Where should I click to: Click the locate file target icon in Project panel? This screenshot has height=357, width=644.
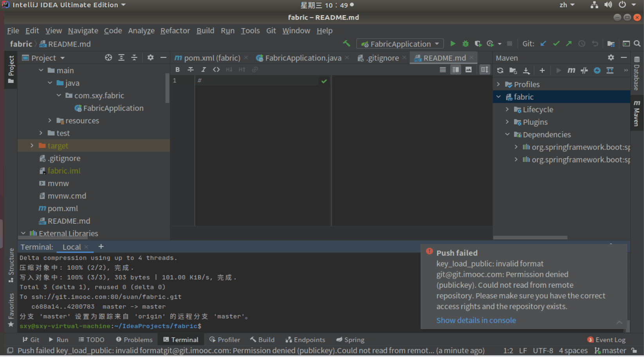108,57
